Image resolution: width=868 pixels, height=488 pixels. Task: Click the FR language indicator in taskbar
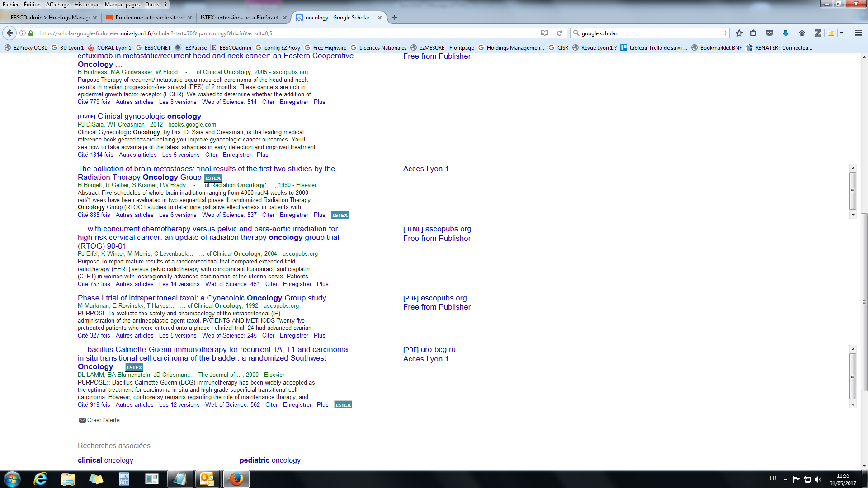coord(773,478)
